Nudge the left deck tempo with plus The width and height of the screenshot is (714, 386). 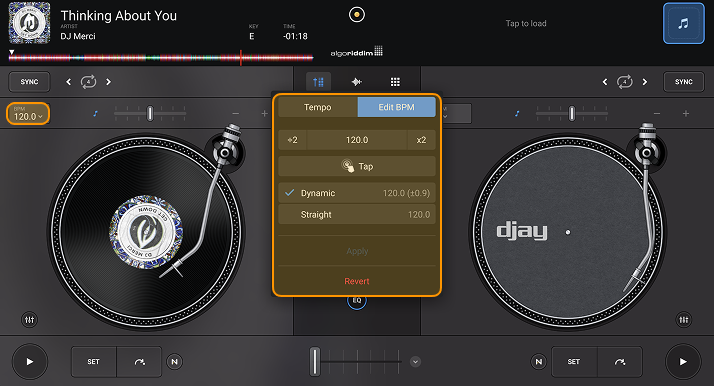pos(265,114)
